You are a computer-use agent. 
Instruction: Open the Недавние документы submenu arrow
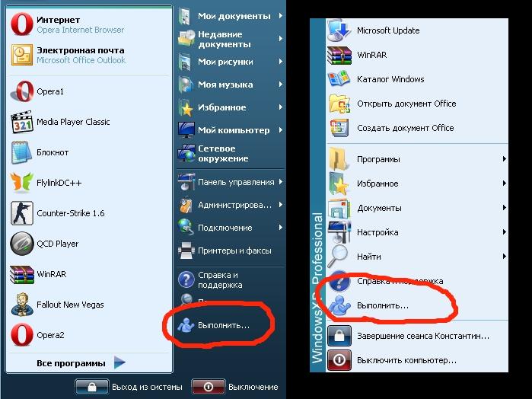281,39
